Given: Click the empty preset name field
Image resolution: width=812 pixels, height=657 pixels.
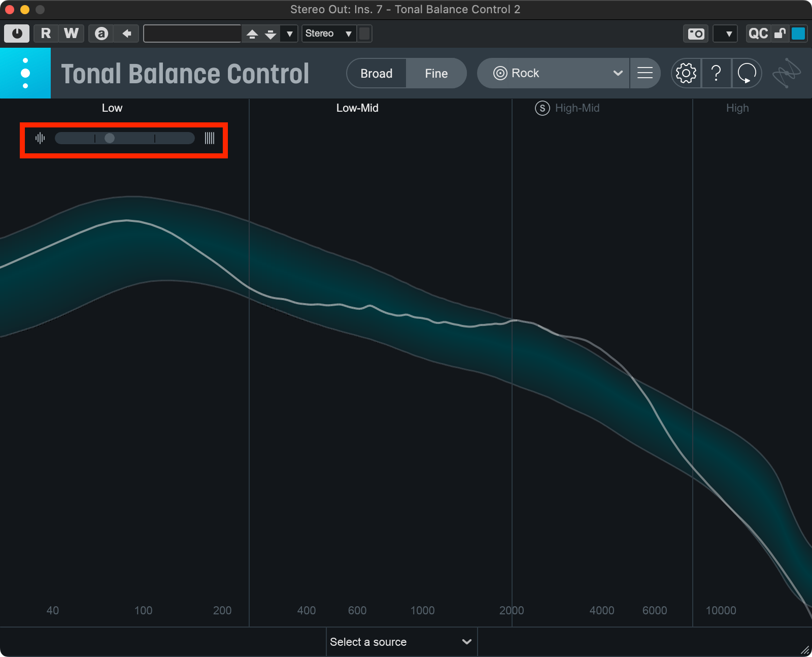Looking at the screenshot, I should click(x=192, y=34).
